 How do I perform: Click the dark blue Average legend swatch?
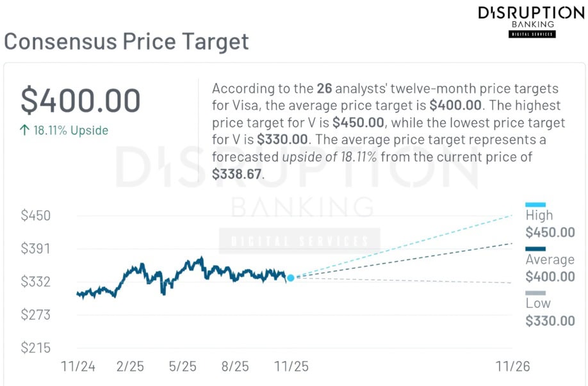tap(535, 249)
